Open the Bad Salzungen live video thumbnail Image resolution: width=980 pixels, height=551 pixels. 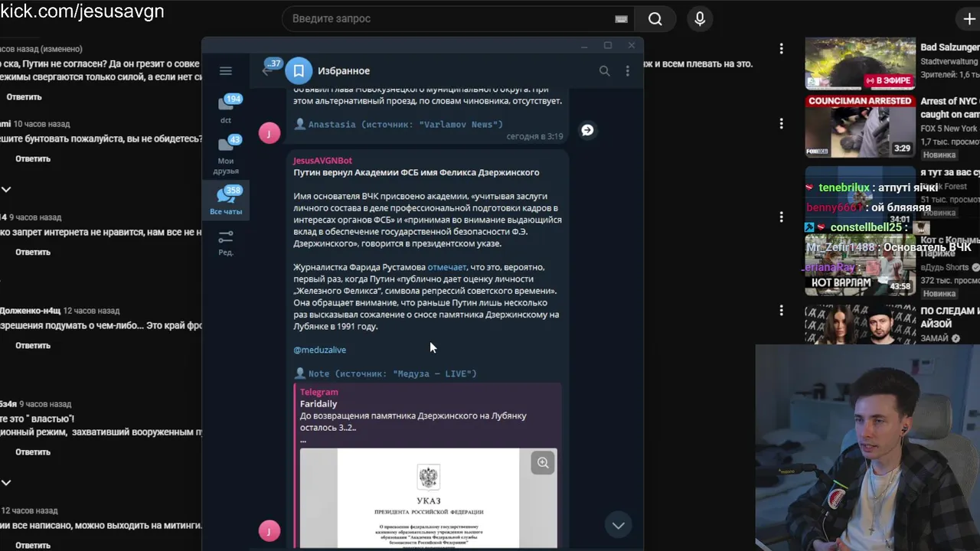pos(860,64)
